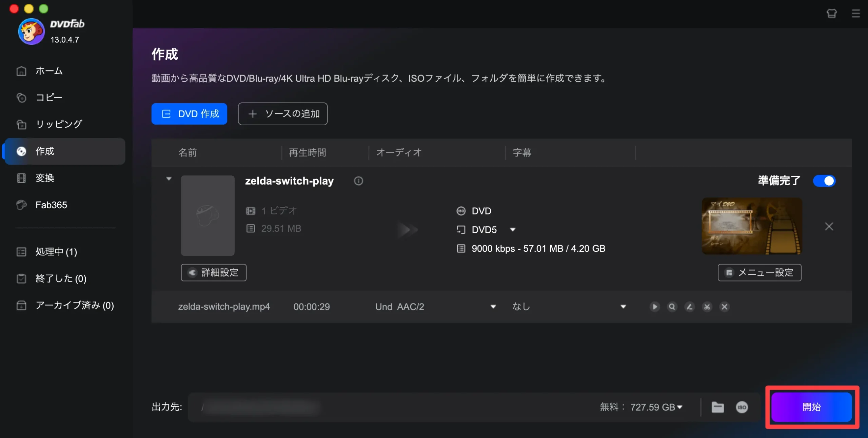This screenshot has width=868, height=438.
Task: Open the hamburger menu at top right
Action: [x=855, y=14]
